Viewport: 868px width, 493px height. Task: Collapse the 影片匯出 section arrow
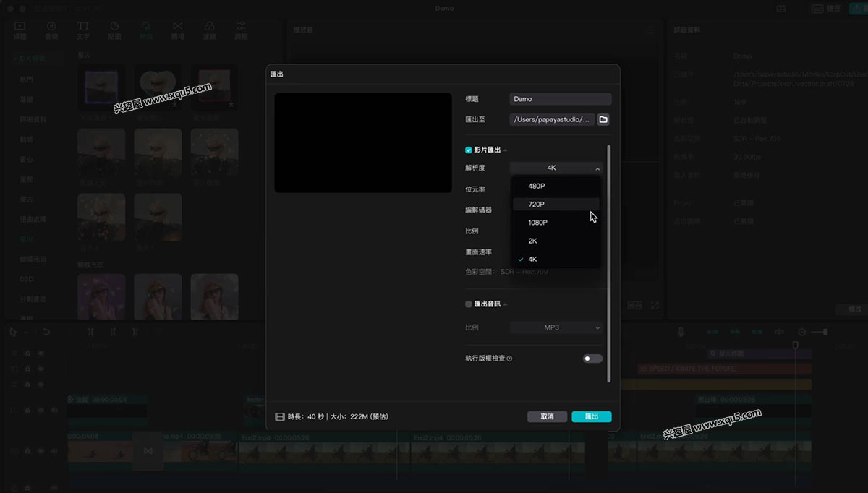(x=505, y=150)
